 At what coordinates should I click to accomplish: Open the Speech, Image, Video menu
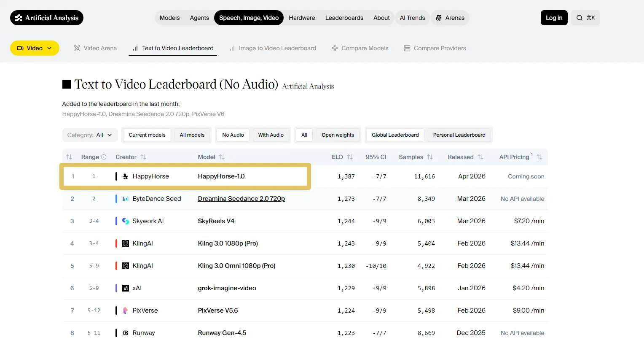(x=249, y=18)
